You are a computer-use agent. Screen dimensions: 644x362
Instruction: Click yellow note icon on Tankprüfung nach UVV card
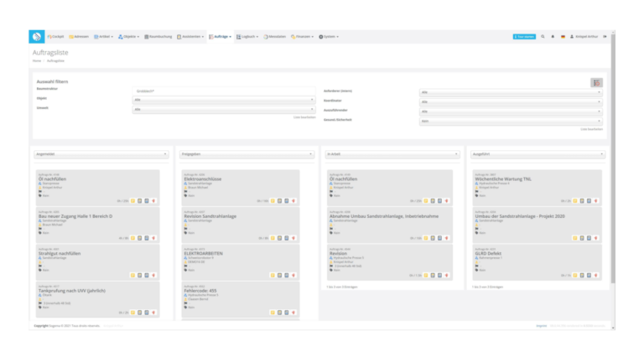[x=132, y=313]
